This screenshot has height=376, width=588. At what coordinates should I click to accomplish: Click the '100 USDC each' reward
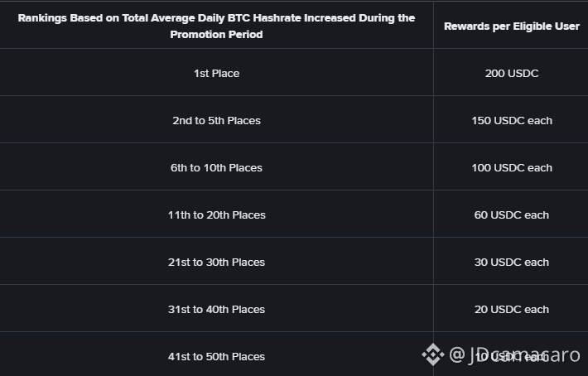(x=511, y=168)
